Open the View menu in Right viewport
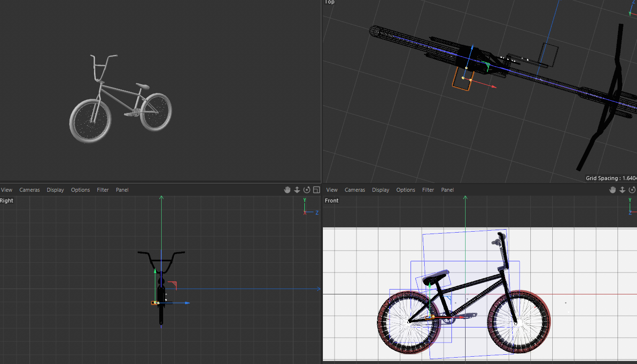Screen dimensions: 637x364 pyautogui.click(x=7, y=190)
